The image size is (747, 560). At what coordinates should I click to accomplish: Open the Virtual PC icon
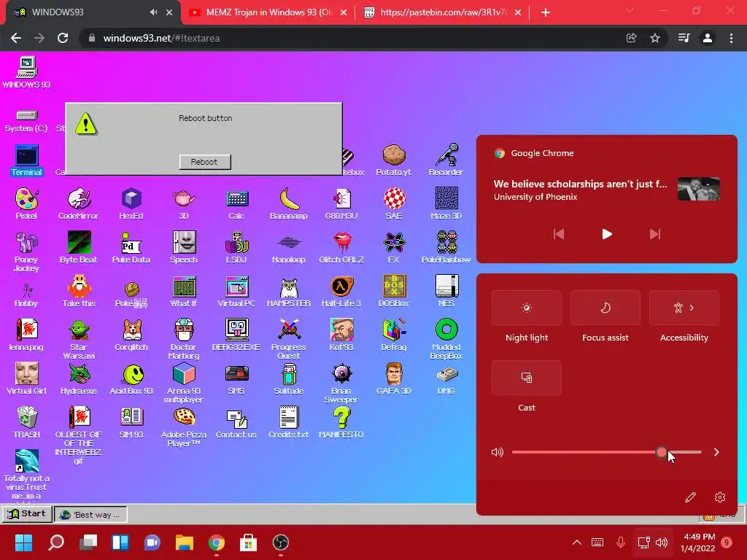tap(236, 291)
